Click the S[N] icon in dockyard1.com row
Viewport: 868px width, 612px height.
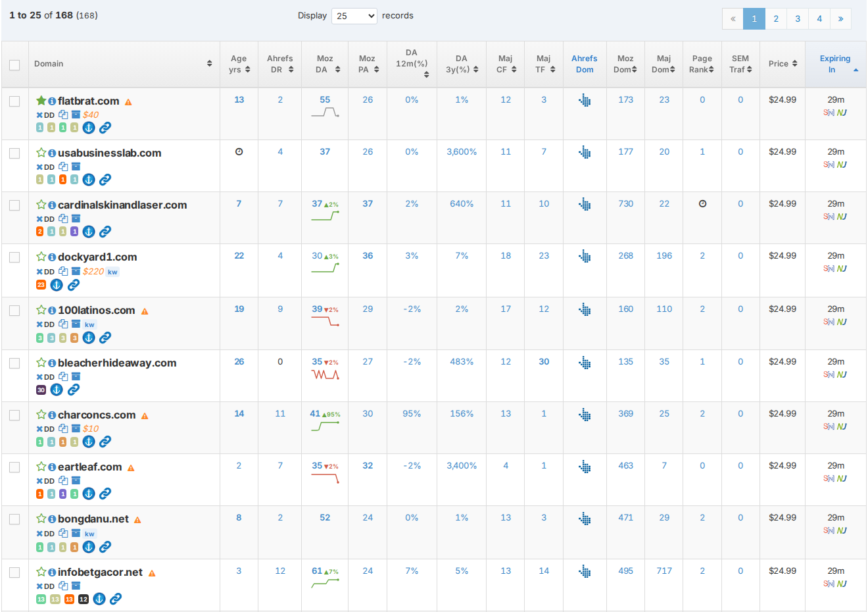[829, 268]
